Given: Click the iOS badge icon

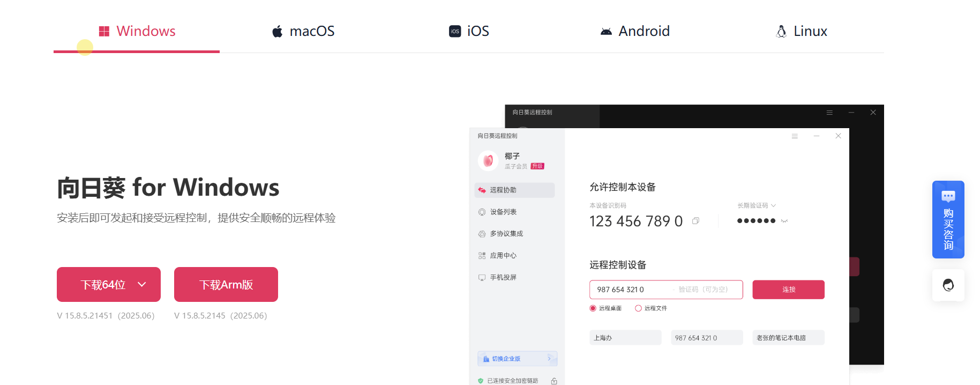Looking at the screenshot, I should (x=455, y=31).
